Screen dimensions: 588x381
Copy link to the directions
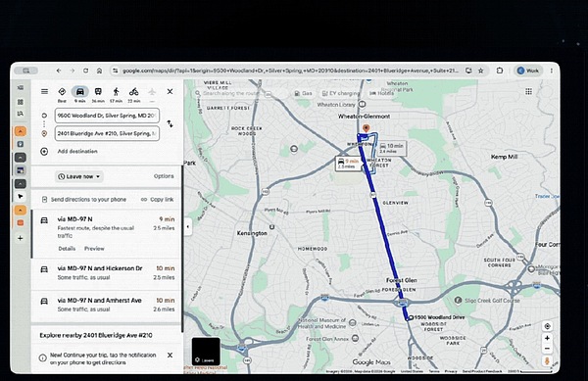point(158,199)
